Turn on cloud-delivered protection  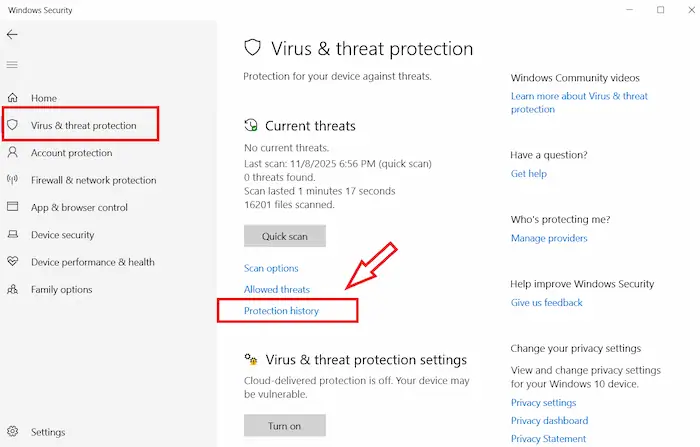click(284, 425)
